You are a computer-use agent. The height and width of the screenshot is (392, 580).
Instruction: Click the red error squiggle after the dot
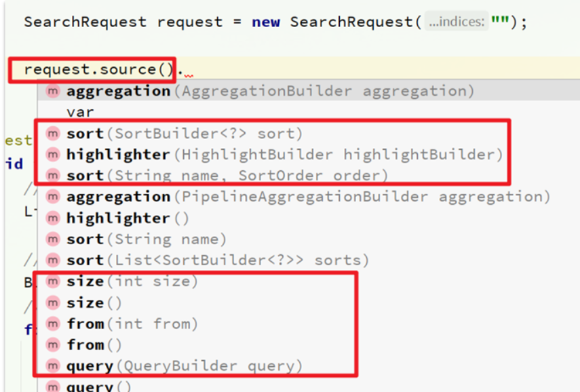pyautogui.click(x=189, y=76)
